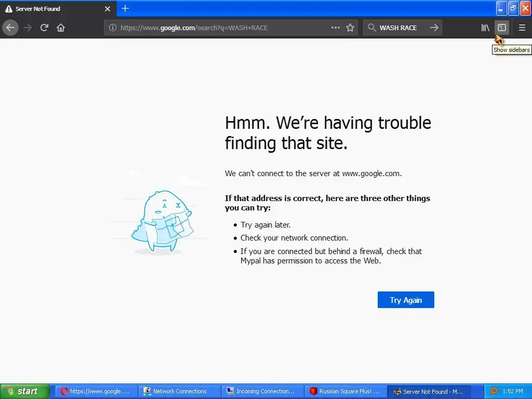This screenshot has width=532, height=399.
Task: Toggle the Show sidebars button
Action: tap(502, 28)
